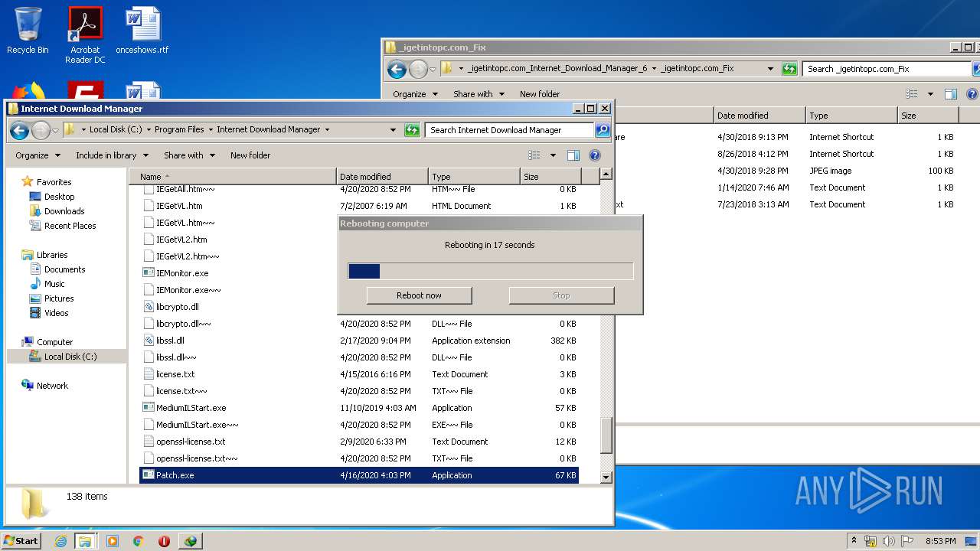980x551 pixels.
Task: Select Patch.exe file
Action: 359,475
